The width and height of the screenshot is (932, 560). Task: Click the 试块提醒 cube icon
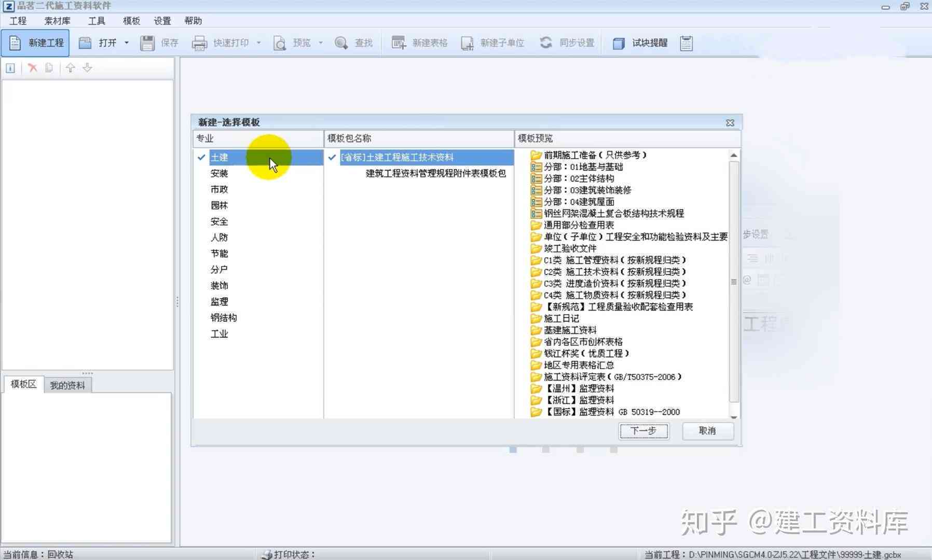click(619, 43)
